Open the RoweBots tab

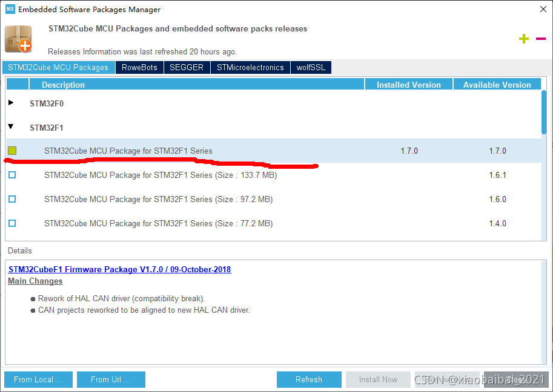140,67
